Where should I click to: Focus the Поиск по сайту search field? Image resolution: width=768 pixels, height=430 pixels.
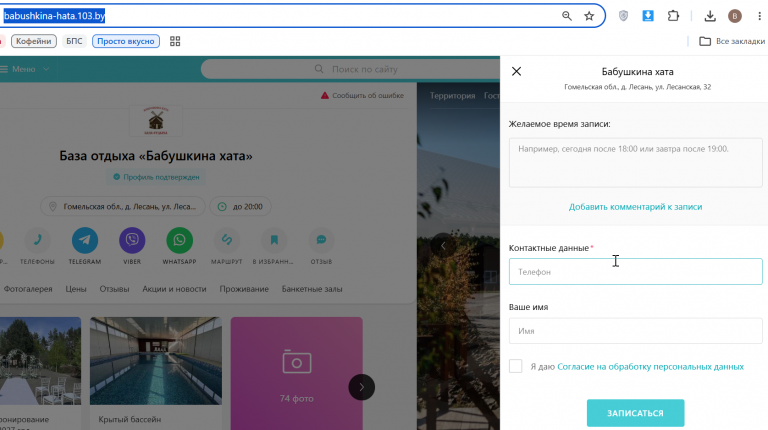(x=350, y=69)
